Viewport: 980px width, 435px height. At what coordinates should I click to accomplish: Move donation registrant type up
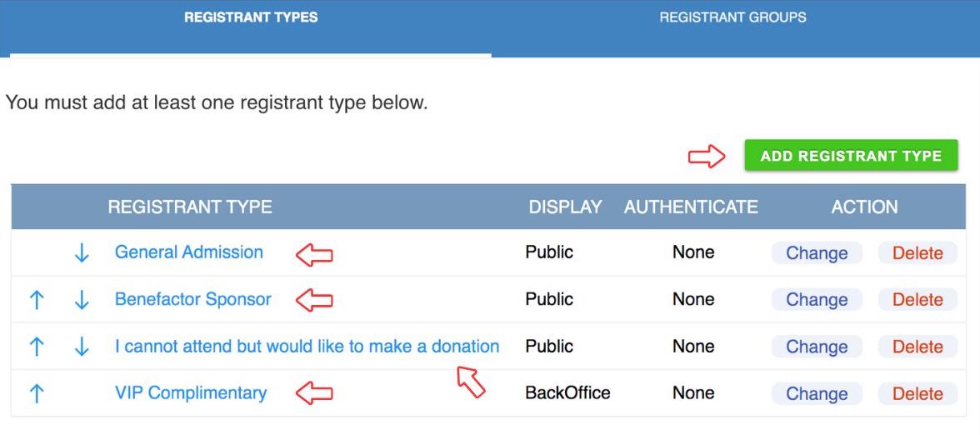37,347
